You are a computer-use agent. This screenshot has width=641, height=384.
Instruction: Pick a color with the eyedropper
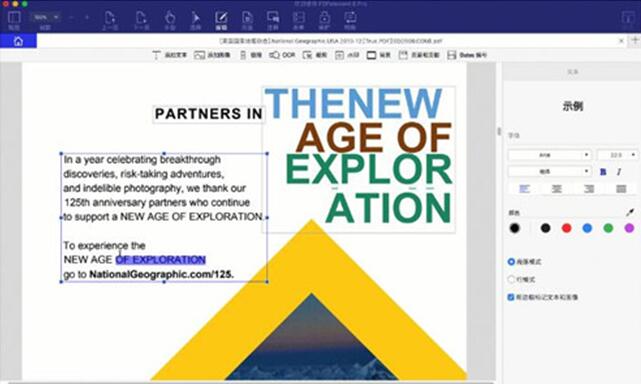630,212
